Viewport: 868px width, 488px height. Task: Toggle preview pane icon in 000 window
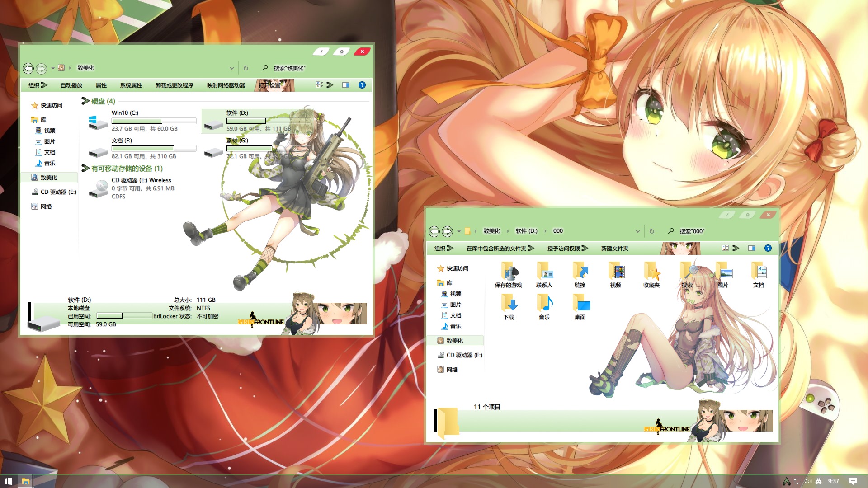tap(752, 248)
